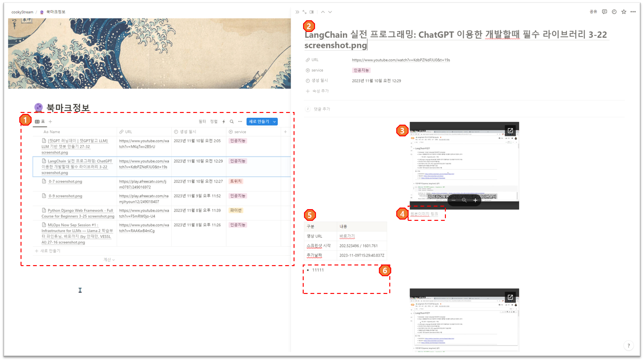Click the 인공지능 service tag in the page properties
Image resolution: width=644 pixels, height=361 pixels.
(361, 70)
